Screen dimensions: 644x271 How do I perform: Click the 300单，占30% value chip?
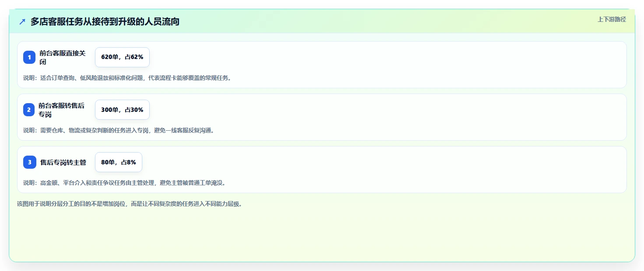click(122, 110)
